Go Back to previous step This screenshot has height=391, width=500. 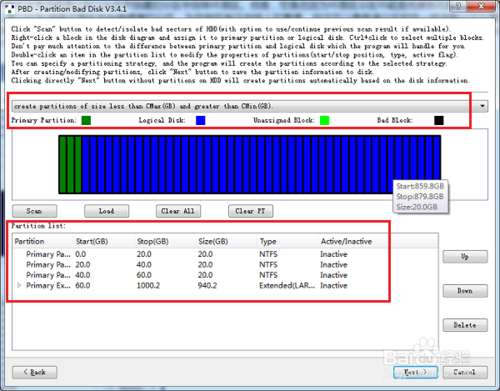(35, 372)
